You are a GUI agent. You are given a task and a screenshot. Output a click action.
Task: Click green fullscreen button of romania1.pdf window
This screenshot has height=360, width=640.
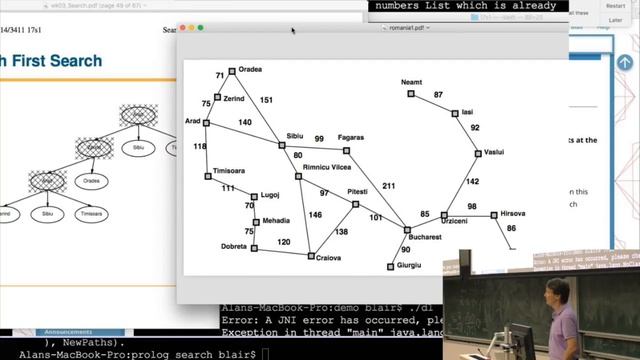pos(200,28)
